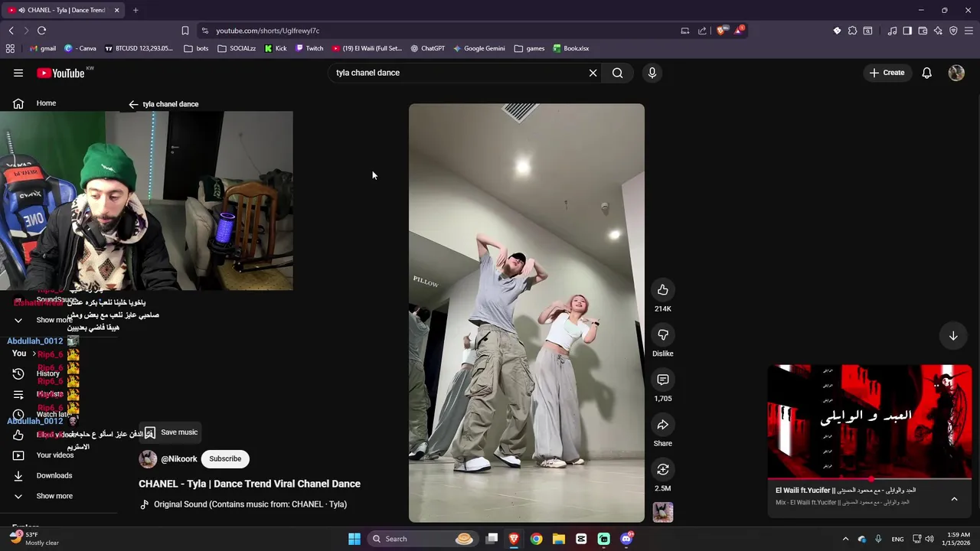Open the gmail bookmark
The width and height of the screenshot is (980, 551).
click(41, 48)
